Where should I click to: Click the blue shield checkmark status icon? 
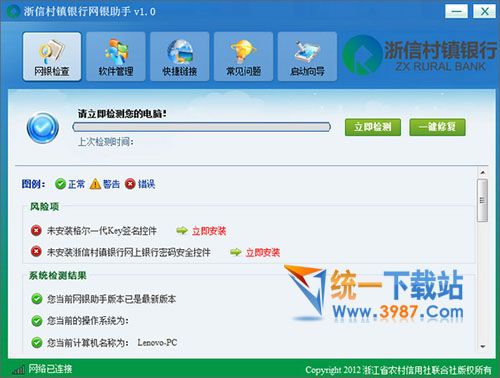pyautogui.click(x=43, y=128)
